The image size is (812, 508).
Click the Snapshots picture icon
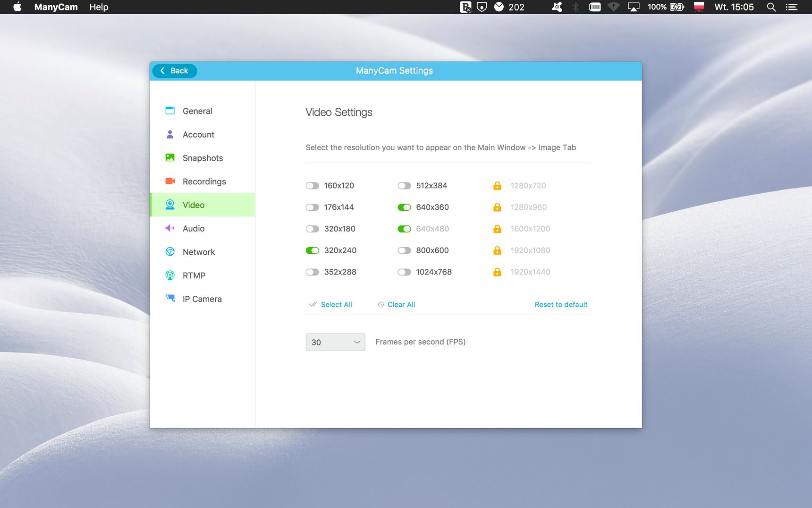tap(170, 157)
